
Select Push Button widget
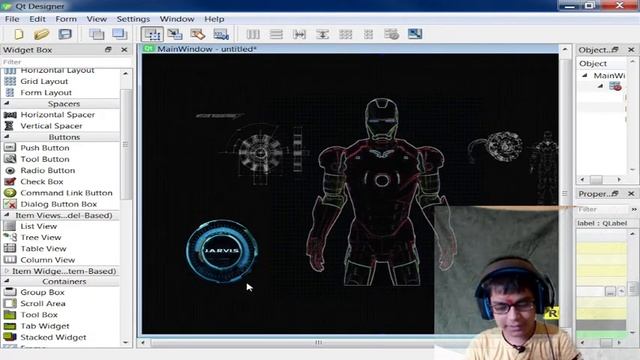(x=45, y=148)
